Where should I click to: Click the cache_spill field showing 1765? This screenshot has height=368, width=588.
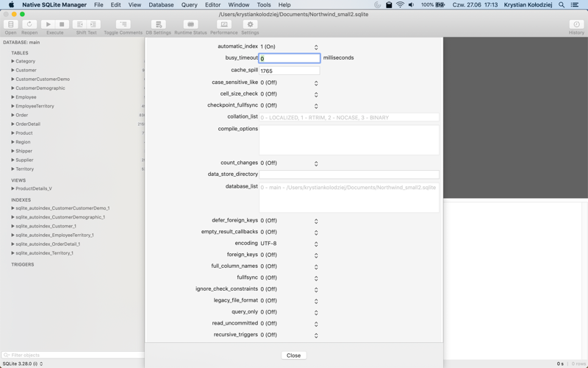click(x=289, y=71)
